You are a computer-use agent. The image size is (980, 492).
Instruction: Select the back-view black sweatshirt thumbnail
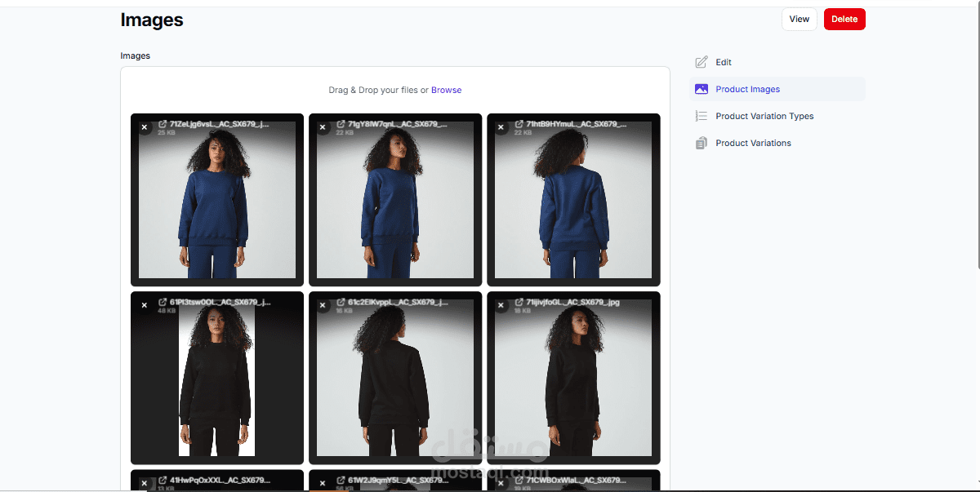tap(395, 378)
